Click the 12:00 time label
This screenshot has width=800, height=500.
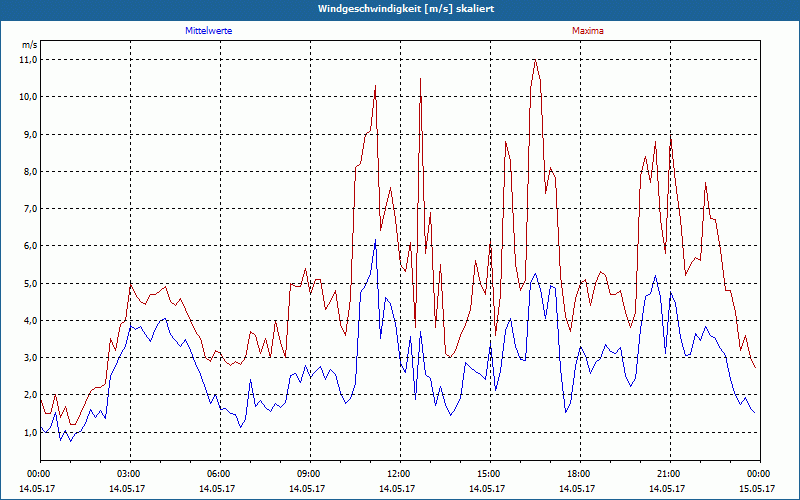[400, 474]
